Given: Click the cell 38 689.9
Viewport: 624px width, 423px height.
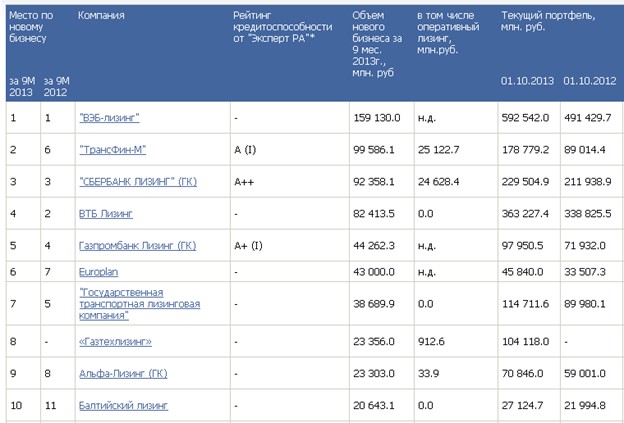Looking at the screenshot, I should tap(374, 304).
